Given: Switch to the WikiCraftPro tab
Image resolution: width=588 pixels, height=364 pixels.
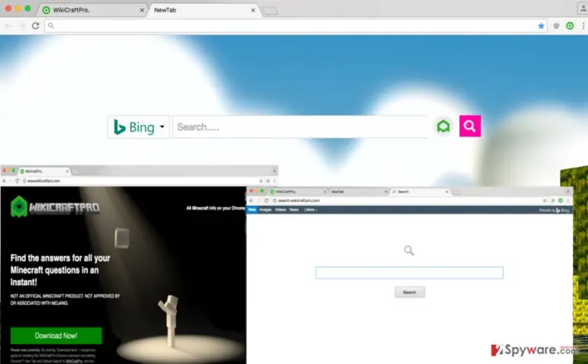Looking at the screenshot, I should point(93,10).
